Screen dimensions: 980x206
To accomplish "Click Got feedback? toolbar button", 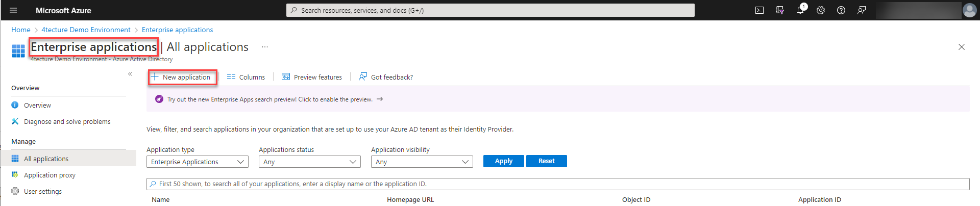I will coord(386,77).
